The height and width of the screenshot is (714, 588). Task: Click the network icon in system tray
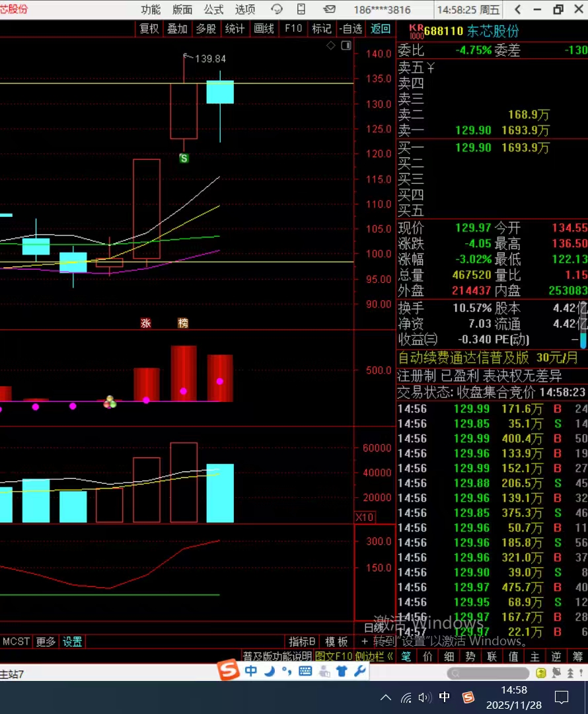click(406, 697)
